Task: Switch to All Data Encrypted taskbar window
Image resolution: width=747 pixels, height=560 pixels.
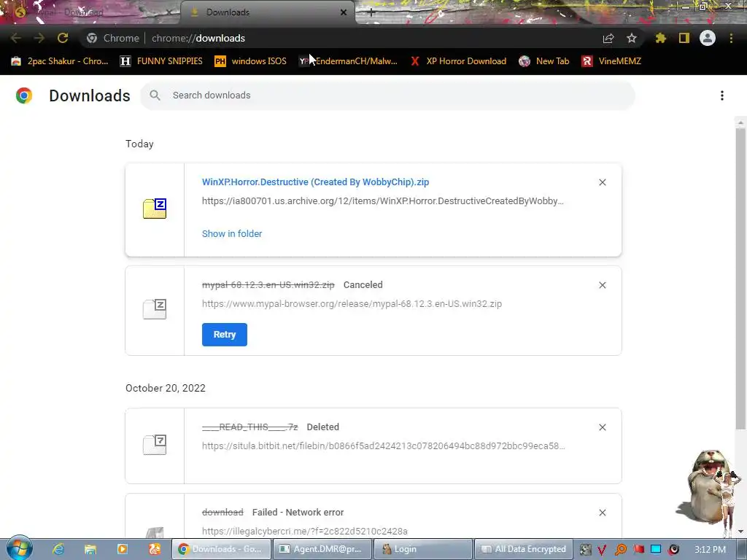Action: pos(524,549)
